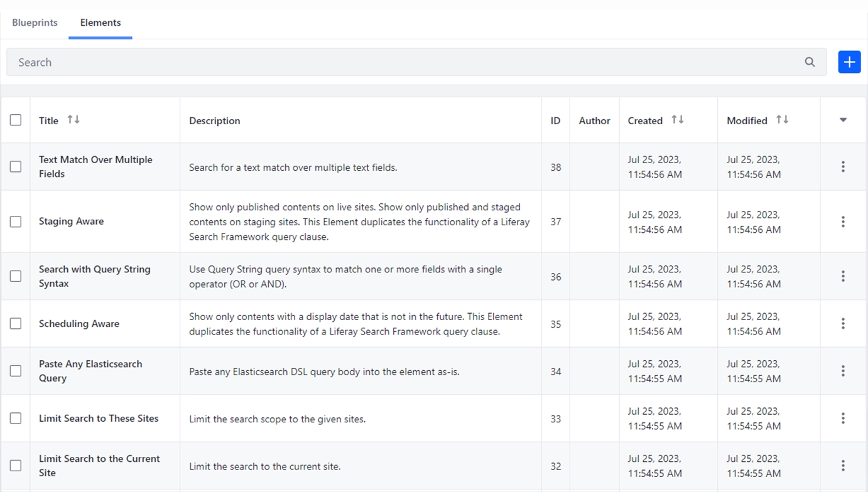Tick Limit Search to These Sites checkbox
The height and width of the screenshot is (492, 868).
tap(16, 418)
